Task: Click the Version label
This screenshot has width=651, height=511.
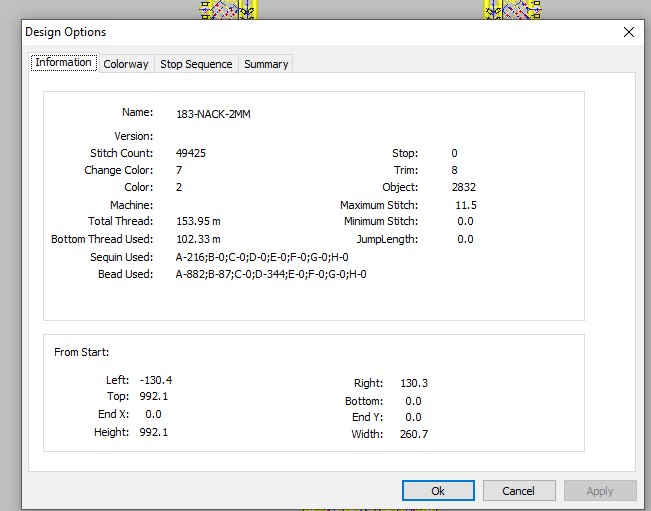Action: pyautogui.click(x=133, y=136)
